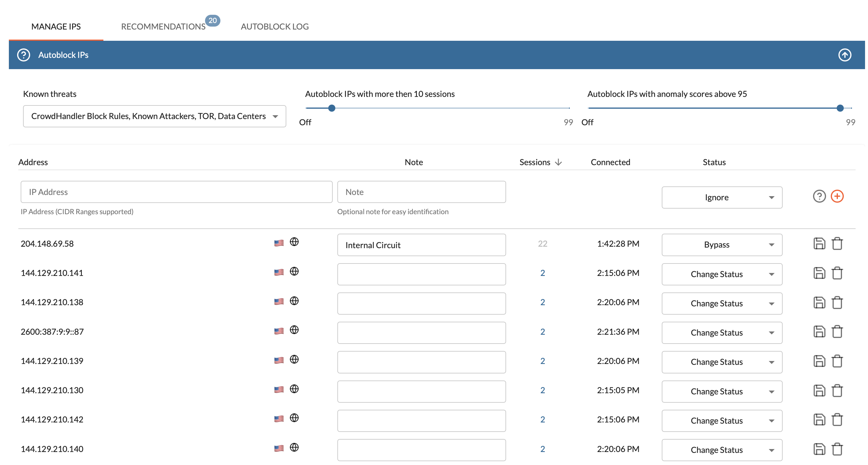Click the globe icon for 2600:387:9:9::87

294,330
